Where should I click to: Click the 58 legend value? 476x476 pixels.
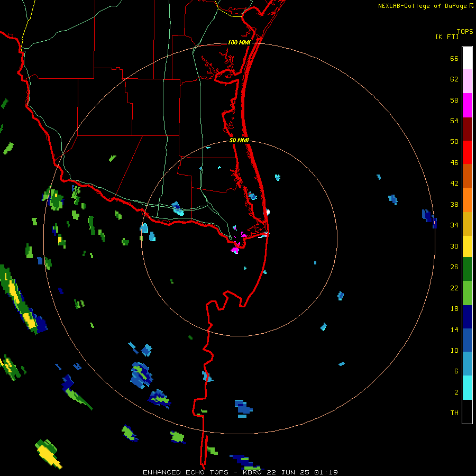tap(454, 100)
